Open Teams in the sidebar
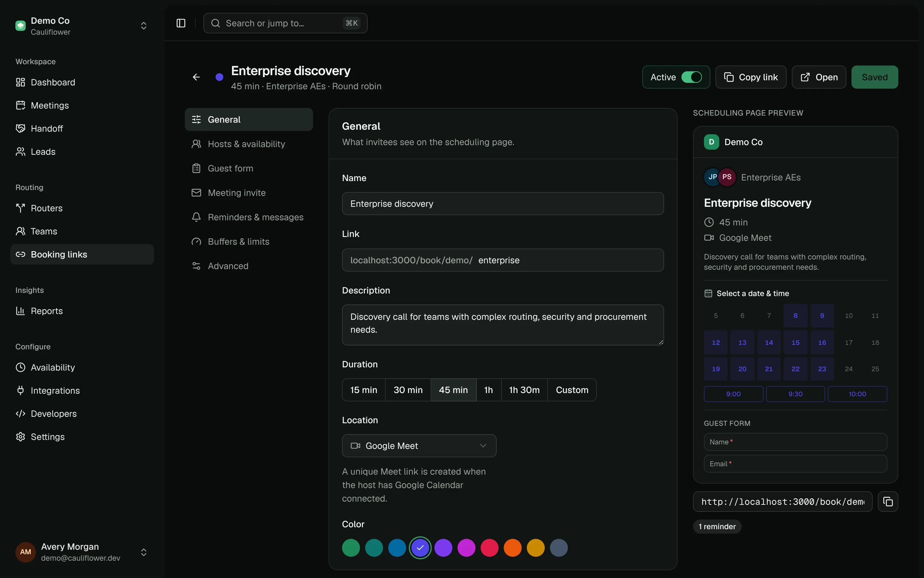This screenshot has width=924, height=578. pyautogui.click(x=82, y=231)
